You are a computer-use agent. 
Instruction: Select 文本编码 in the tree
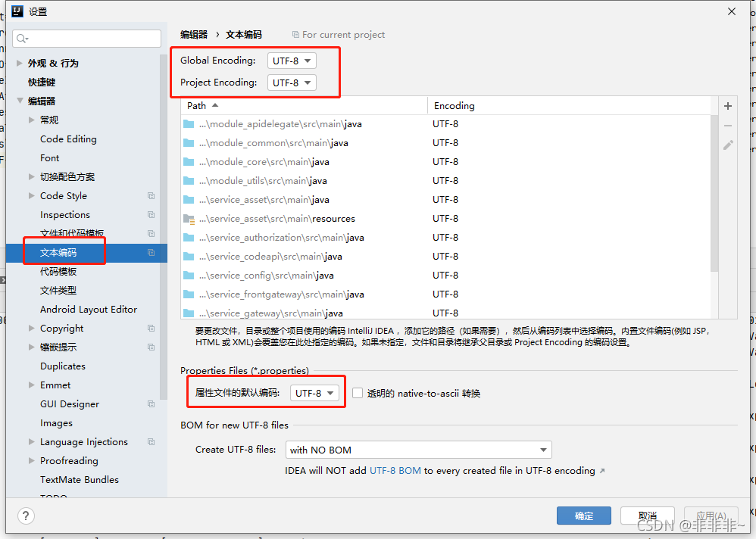[x=58, y=253]
